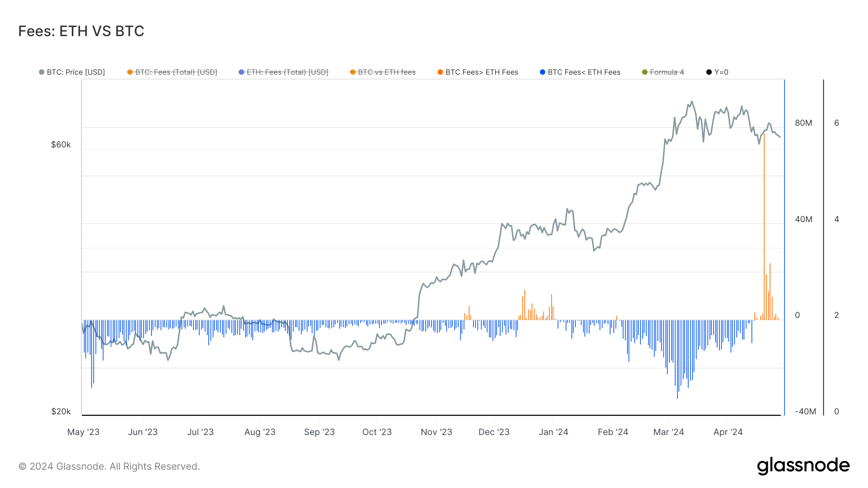Click the 'Apr '24' axis label
This screenshot has height=488, width=868.
coord(728,432)
